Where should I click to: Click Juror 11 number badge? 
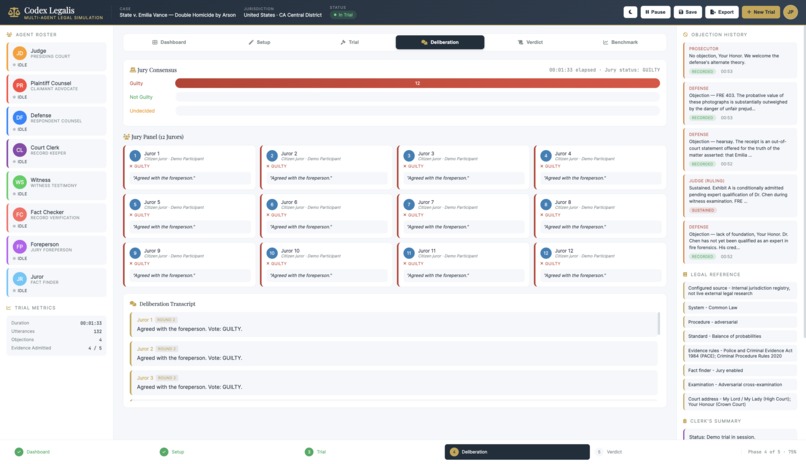click(x=409, y=253)
